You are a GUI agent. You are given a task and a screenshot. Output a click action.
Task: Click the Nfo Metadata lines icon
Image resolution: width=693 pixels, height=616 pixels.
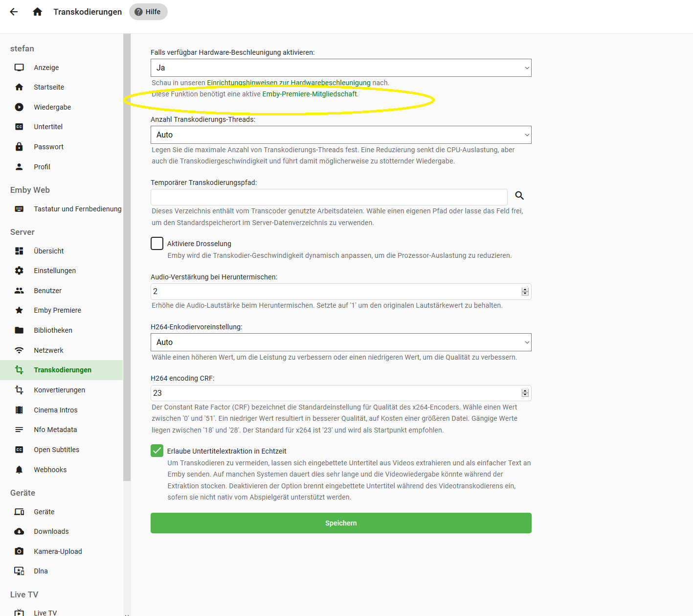pos(19,430)
